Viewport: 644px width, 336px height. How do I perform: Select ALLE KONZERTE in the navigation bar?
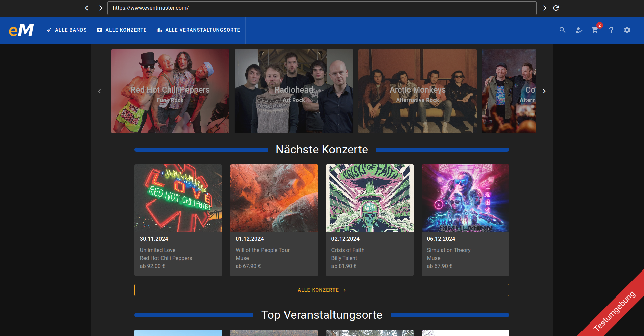pyautogui.click(x=122, y=30)
